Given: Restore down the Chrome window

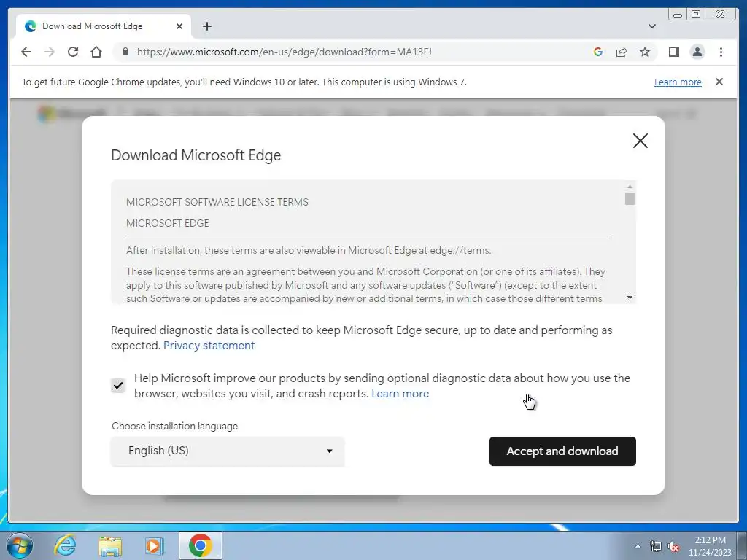Looking at the screenshot, I should (x=696, y=15).
